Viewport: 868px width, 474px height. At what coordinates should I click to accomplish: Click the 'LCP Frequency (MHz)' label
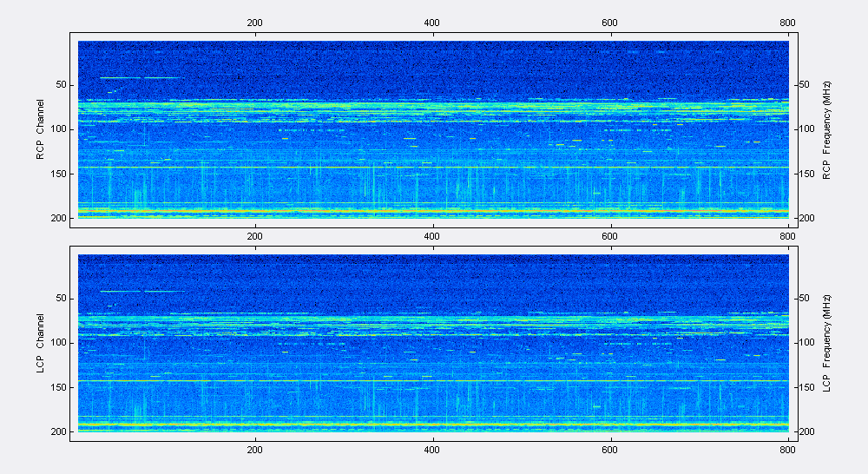[826, 343]
